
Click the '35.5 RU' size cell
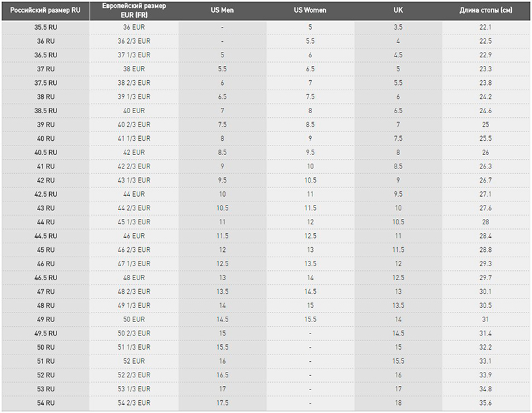click(46, 27)
